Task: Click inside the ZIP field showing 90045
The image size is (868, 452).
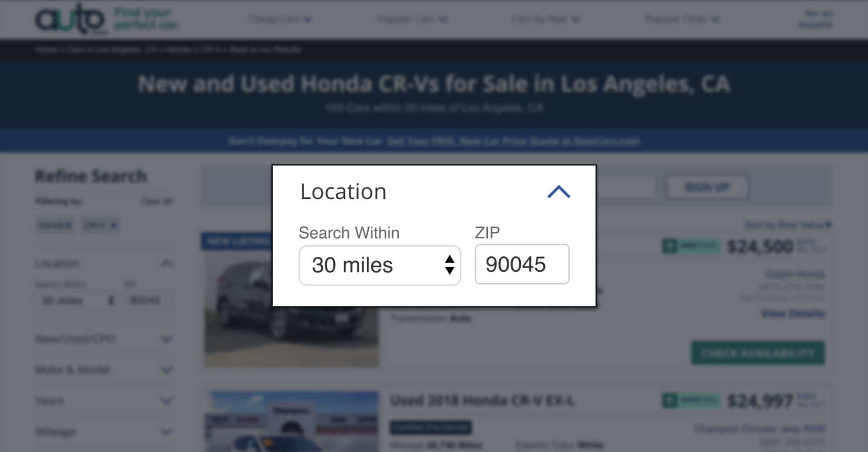Action: [x=522, y=265]
